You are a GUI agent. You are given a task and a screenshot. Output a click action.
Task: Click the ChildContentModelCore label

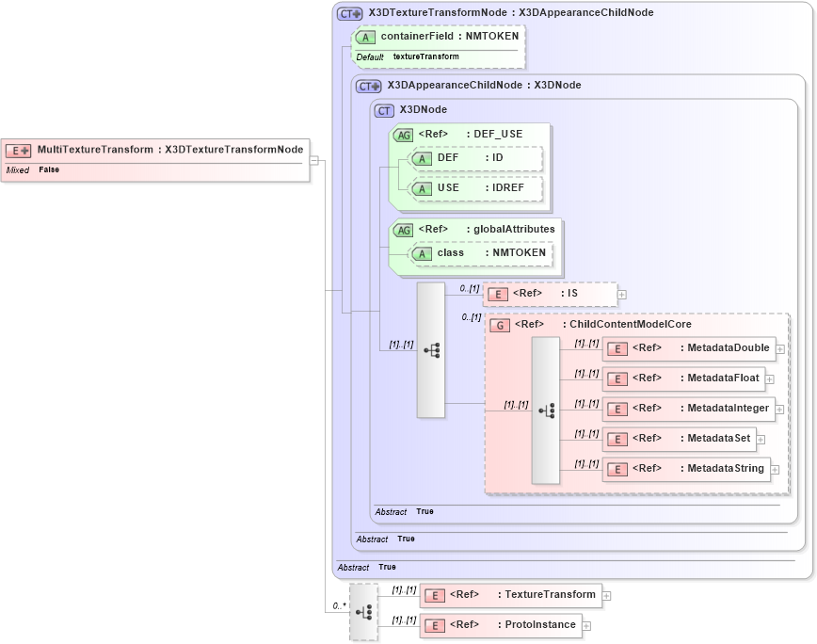tap(630, 324)
